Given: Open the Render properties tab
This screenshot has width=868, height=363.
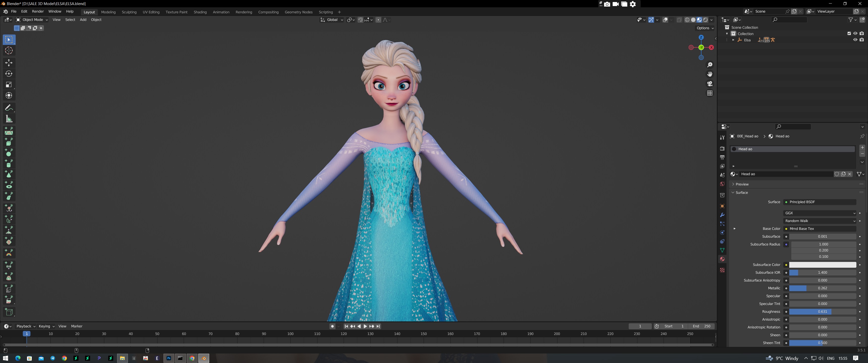Looking at the screenshot, I should [722, 148].
